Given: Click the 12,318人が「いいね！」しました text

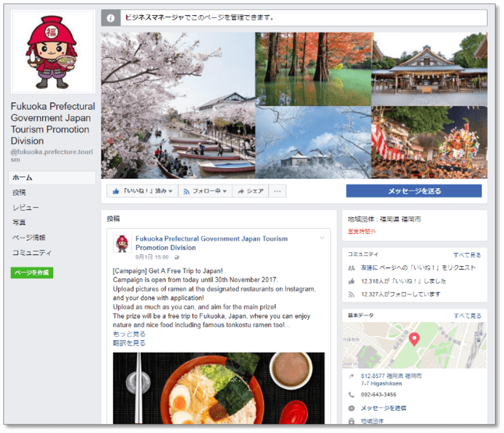Looking at the screenshot, I should [404, 282].
